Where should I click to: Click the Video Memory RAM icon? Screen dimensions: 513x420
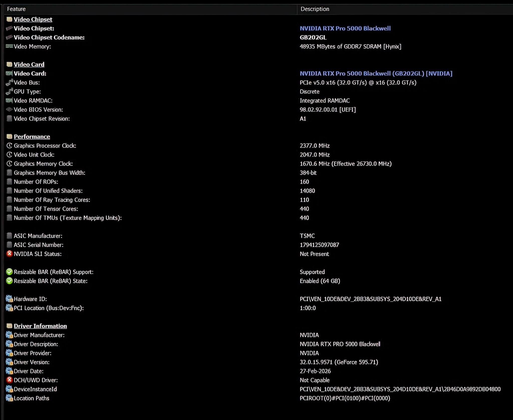[x=9, y=46]
